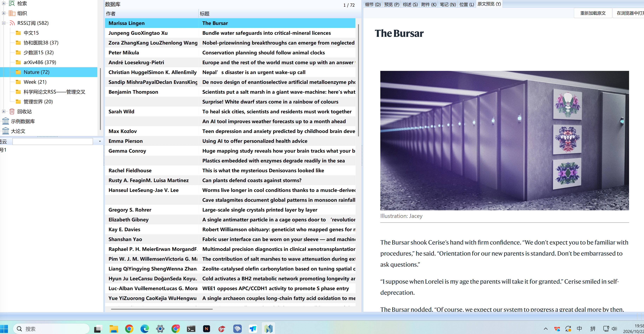Select the row authored by Peter Mikula
This screenshot has width=644, height=334.
(x=230, y=52)
